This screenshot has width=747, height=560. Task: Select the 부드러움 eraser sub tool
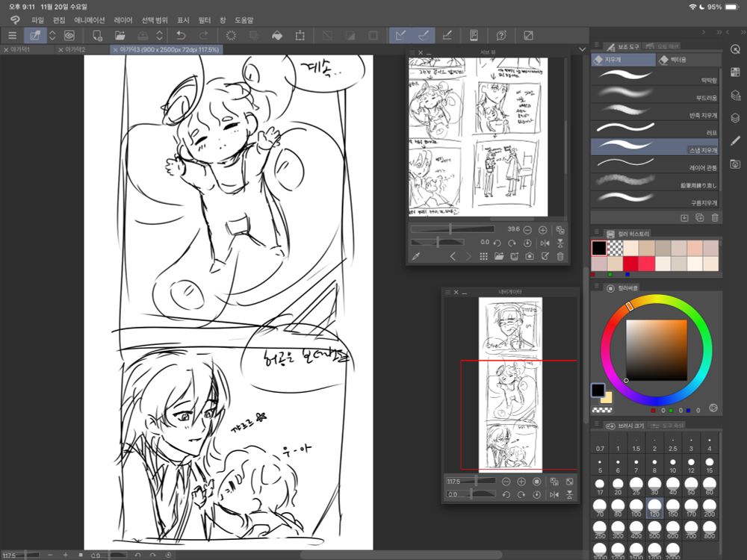[x=654, y=93]
